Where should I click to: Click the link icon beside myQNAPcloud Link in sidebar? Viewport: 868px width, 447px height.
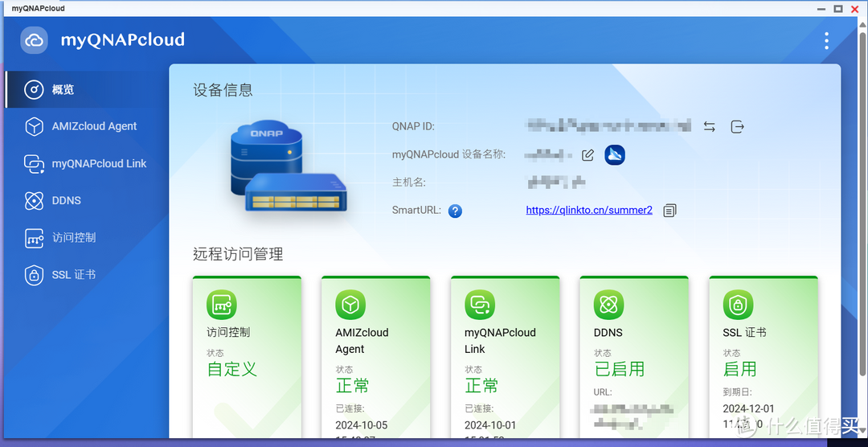[35, 163]
